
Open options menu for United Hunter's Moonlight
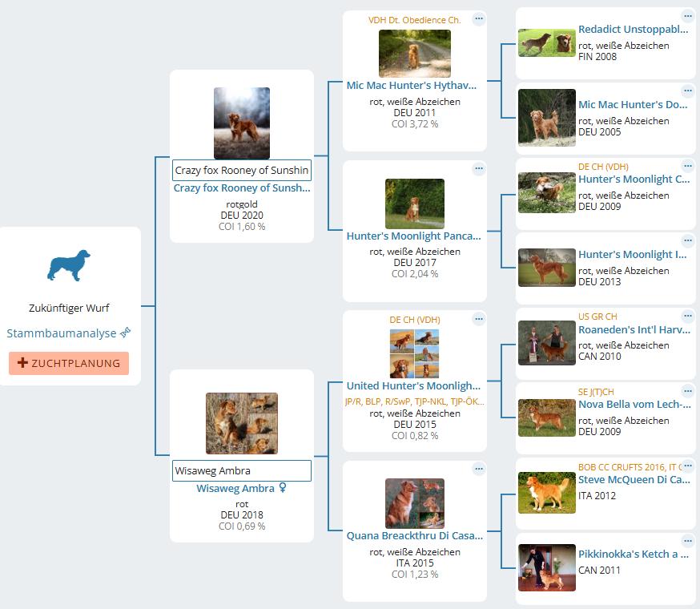point(479,319)
